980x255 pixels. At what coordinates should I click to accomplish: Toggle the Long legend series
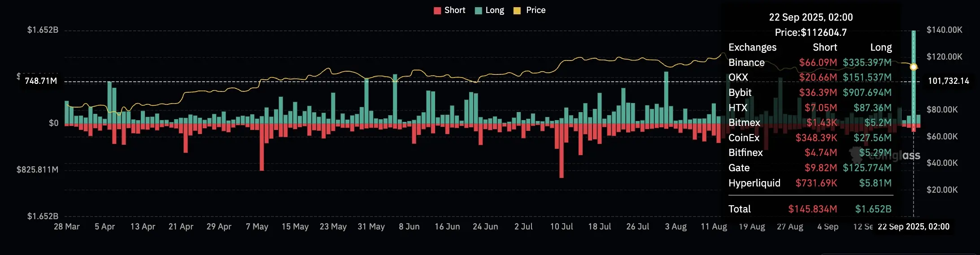489,10
